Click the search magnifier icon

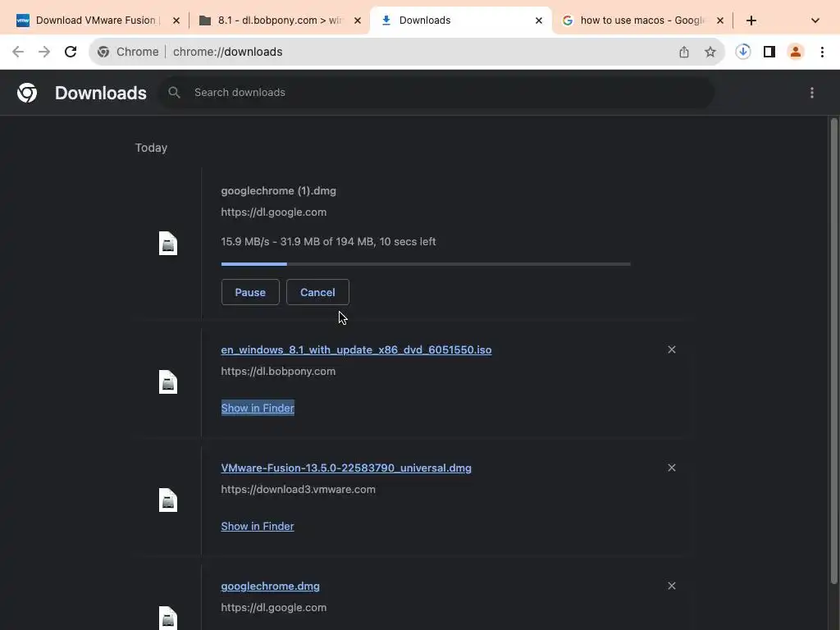tap(174, 92)
